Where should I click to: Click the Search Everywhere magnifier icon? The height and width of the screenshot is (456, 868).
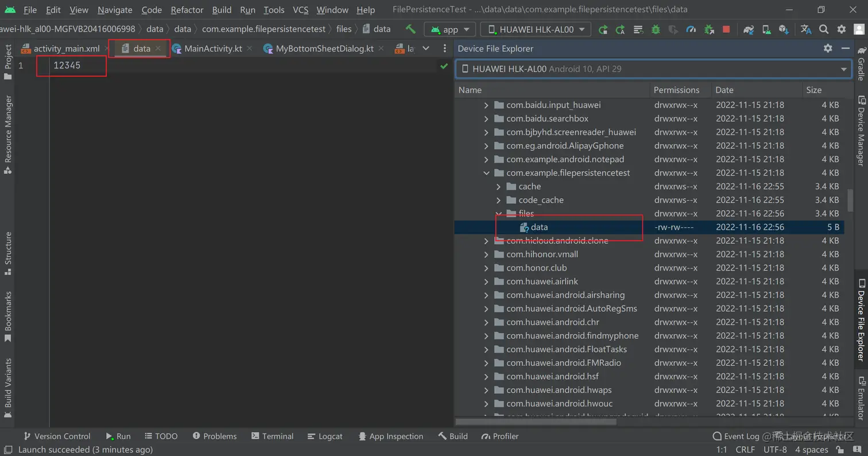point(824,29)
